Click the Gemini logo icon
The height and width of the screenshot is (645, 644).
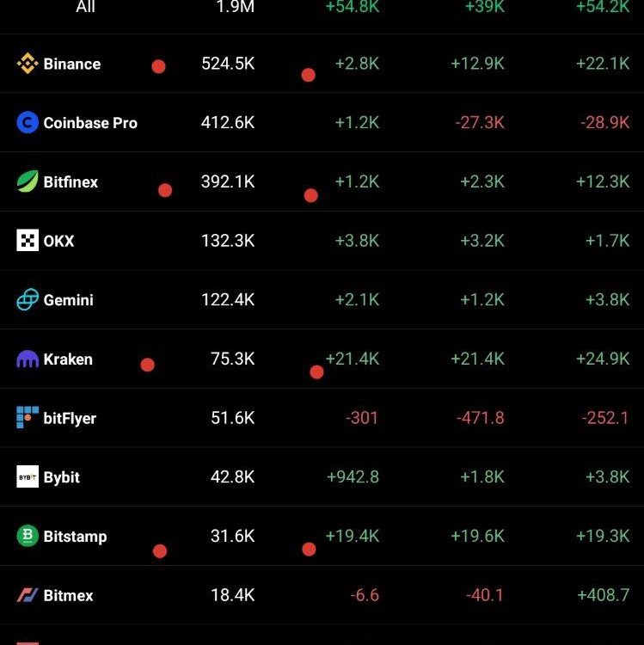[x=28, y=299]
